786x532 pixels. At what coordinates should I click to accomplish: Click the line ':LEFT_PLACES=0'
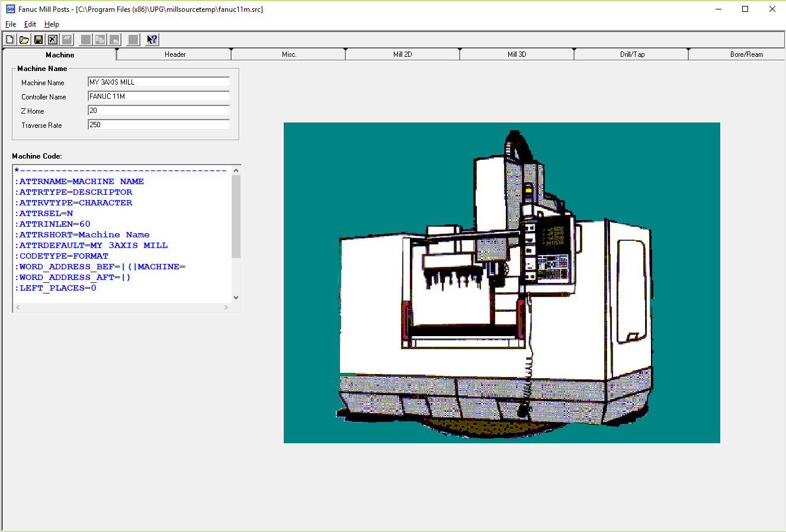56,288
